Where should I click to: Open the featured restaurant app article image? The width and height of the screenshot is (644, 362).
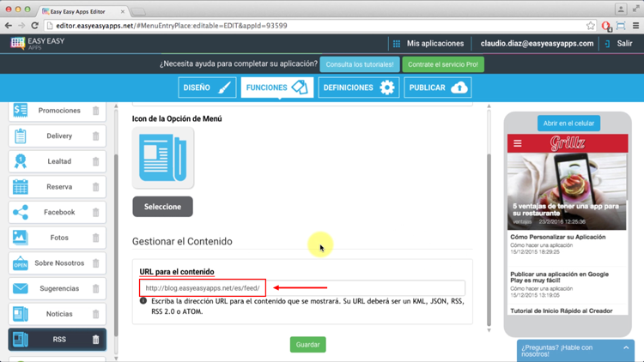click(x=568, y=191)
